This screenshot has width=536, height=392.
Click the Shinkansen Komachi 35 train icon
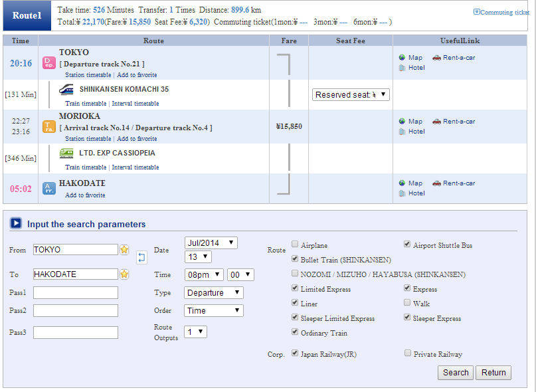coord(66,90)
